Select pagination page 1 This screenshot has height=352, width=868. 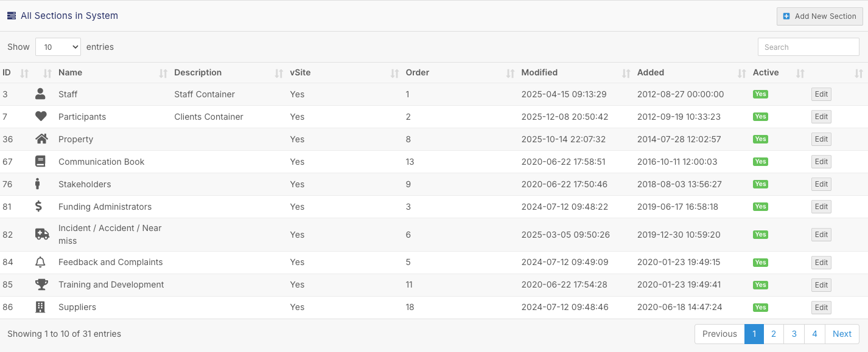(x=754, y=334)
